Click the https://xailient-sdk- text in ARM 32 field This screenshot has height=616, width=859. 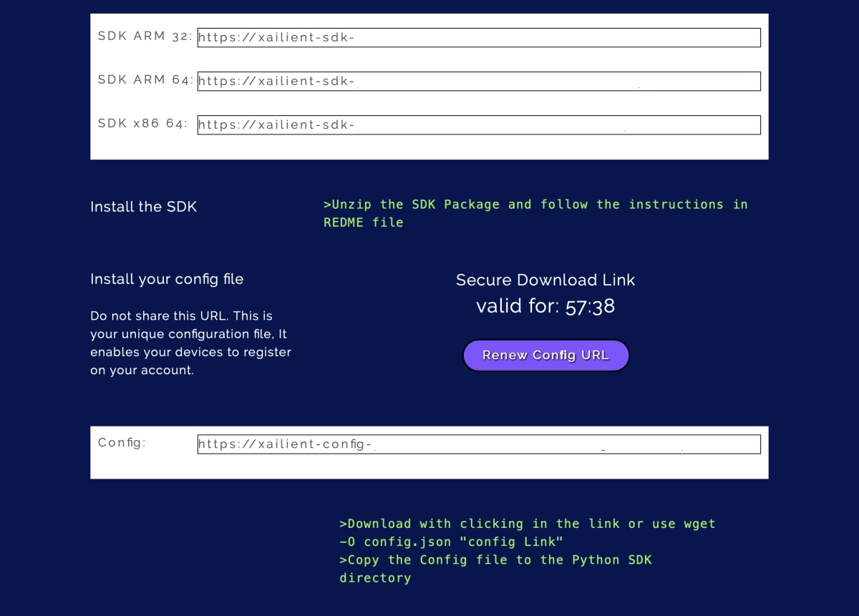coord(276,38)
